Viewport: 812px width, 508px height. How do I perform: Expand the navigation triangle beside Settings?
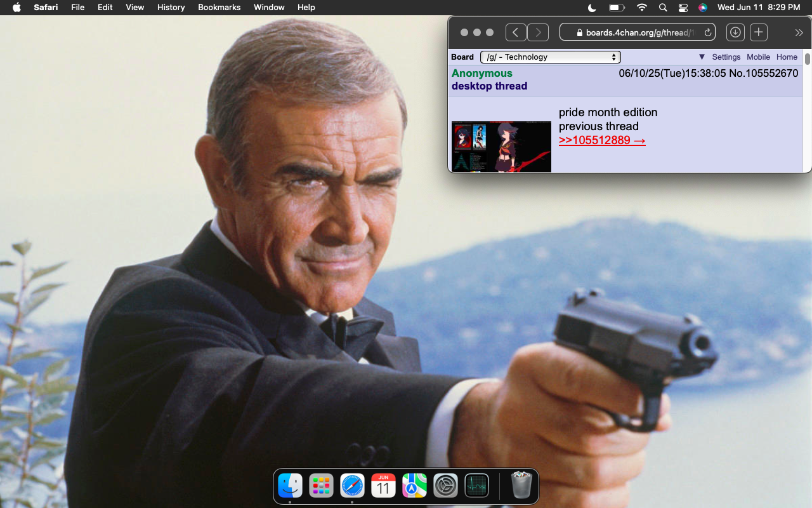pos(702,57)
